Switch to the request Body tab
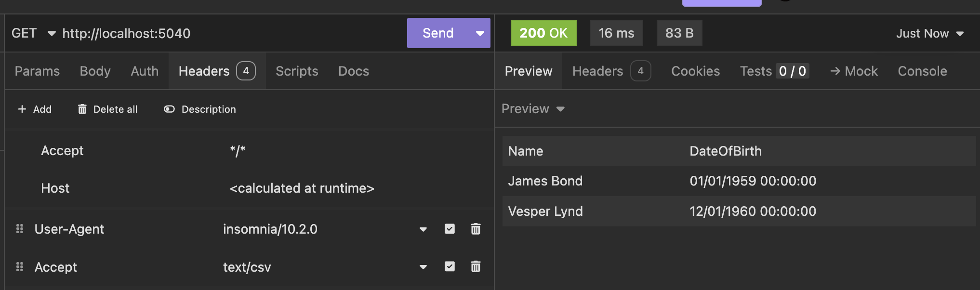Screen dimensions: 980x290 click(95, 71)
